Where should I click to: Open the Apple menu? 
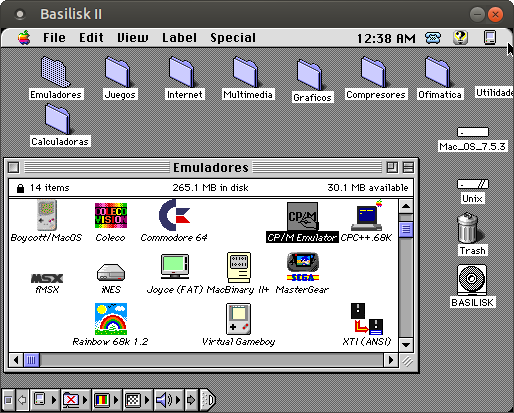coord(24,38)
